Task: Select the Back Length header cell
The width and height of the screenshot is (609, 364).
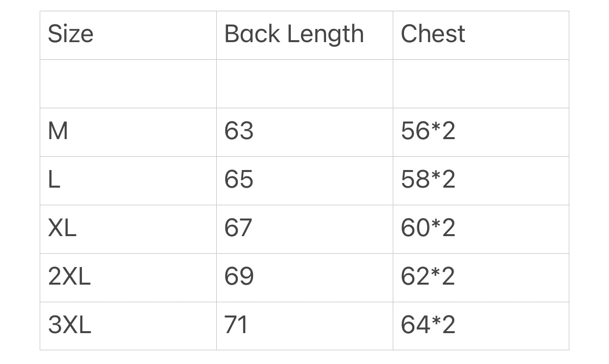Action: pyautogui.click(x=294, y=34)
